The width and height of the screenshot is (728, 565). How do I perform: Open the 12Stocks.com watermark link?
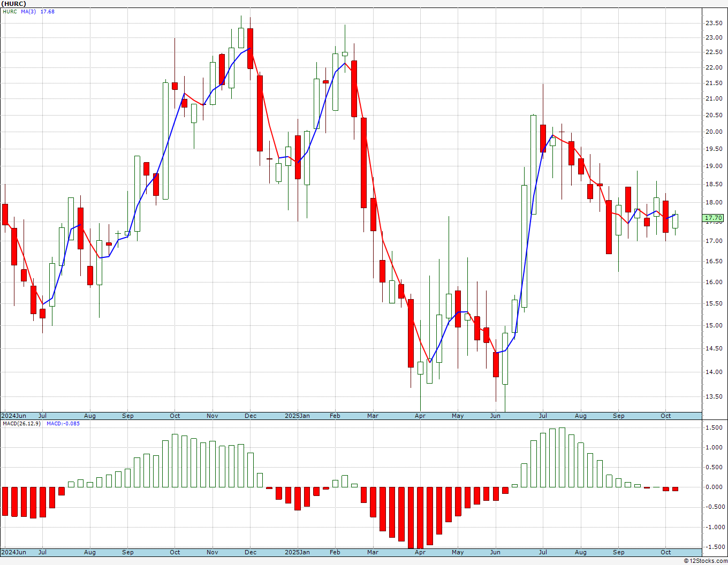pos(706,561)
